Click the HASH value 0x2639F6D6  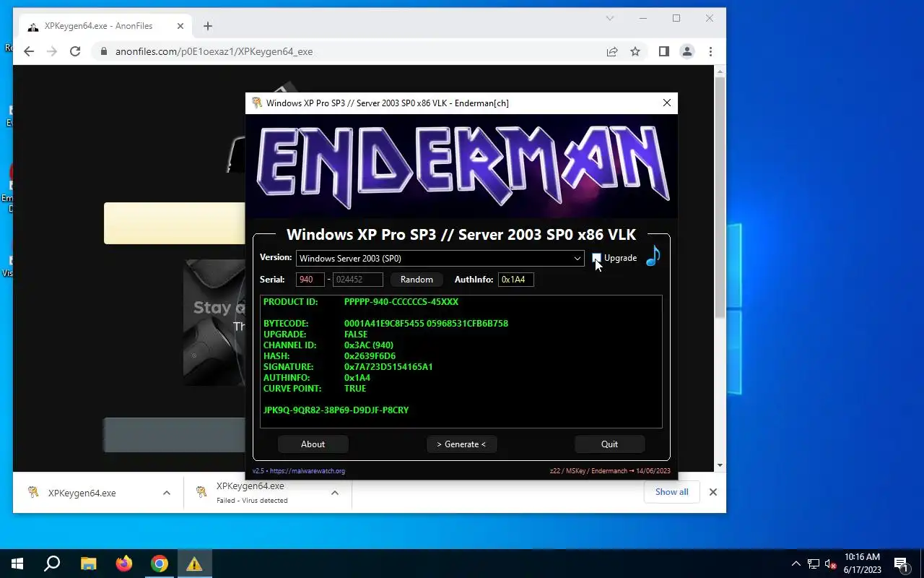pos(370,356)
